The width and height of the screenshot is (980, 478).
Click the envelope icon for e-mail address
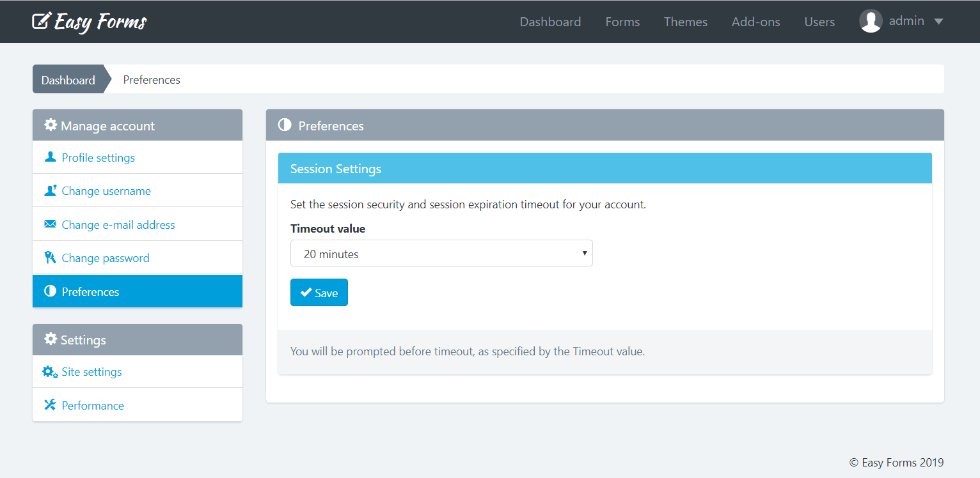coord(51,224)
